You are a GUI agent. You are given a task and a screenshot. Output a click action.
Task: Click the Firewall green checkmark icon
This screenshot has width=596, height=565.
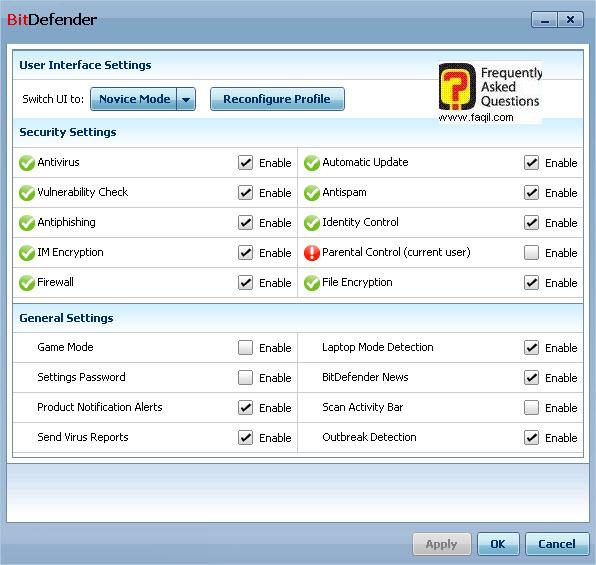27,283
